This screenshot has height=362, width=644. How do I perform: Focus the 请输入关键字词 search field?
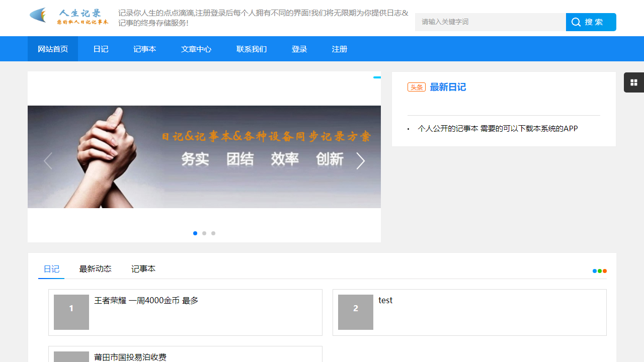coord(490,22)
